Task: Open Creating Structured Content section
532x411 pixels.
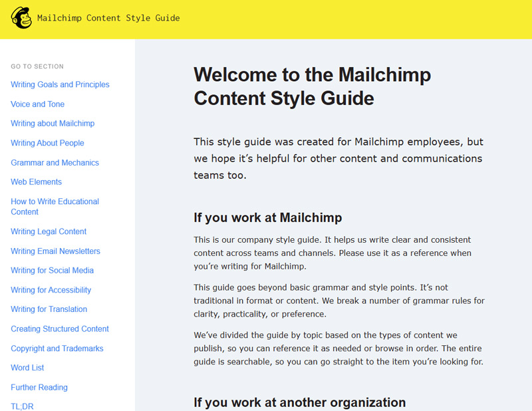Action: point(60,329)
